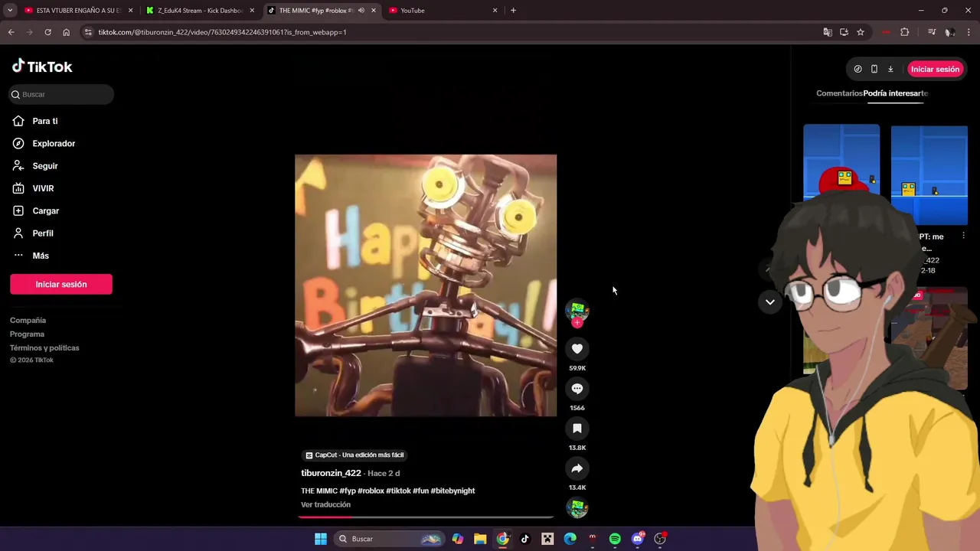The height and width of the screenshot is (551, 980).
Task: Open the CapCut edición más fácil tag
Action: pos(354,455)
